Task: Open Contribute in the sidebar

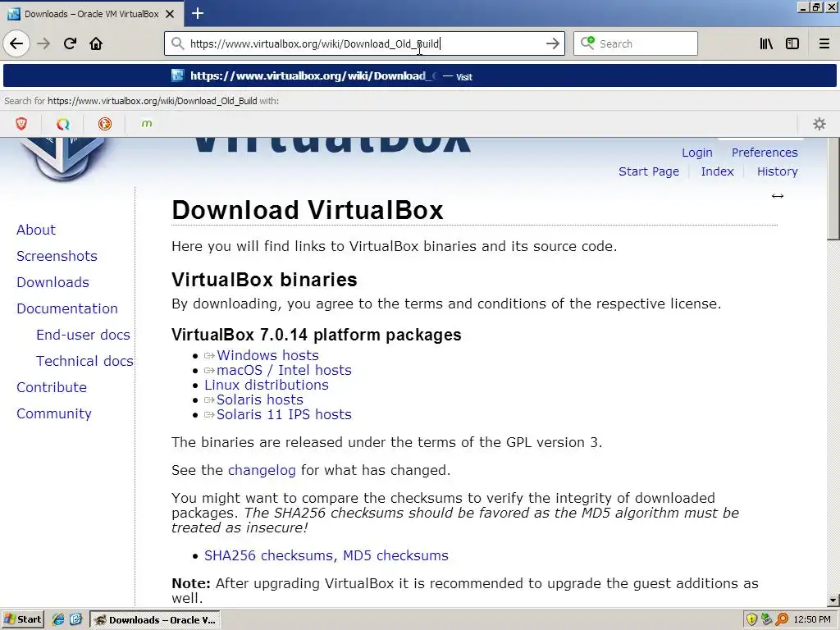Action: (x=52, y=387)
